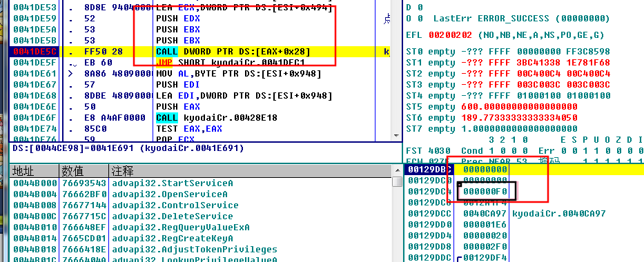
Task: Select ST5 value 600.0000000000000000
Action: [x=519, y=107]
